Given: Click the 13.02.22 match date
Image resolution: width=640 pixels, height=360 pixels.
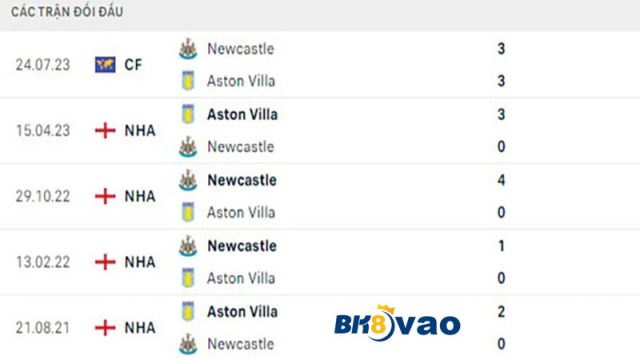Looking at the screenshot, I should [x=43, y=262].
